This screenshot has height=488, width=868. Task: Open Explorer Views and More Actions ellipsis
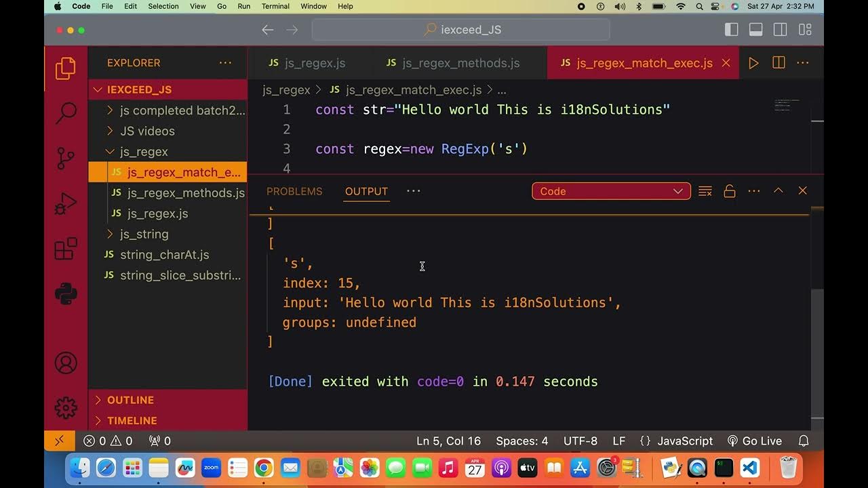click(x=225, y=63)
